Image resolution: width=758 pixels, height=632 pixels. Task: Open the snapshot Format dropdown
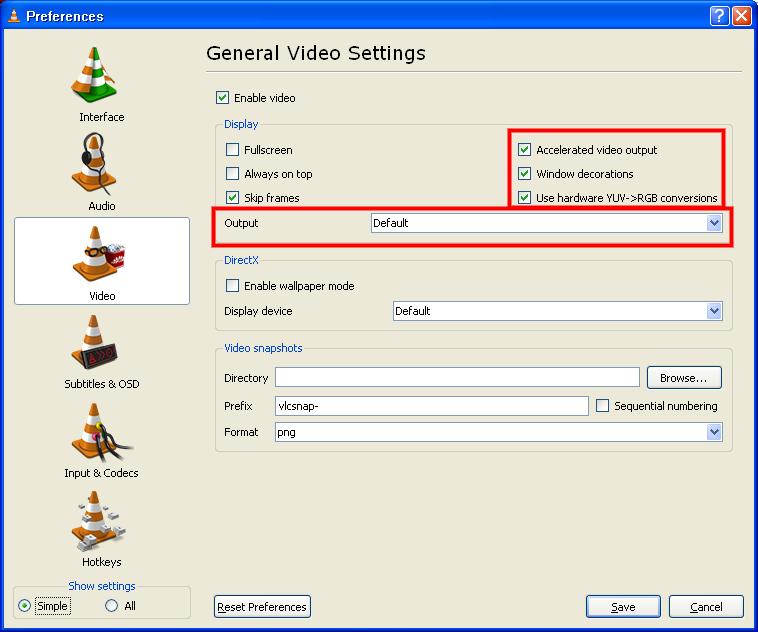coord(499,432)
